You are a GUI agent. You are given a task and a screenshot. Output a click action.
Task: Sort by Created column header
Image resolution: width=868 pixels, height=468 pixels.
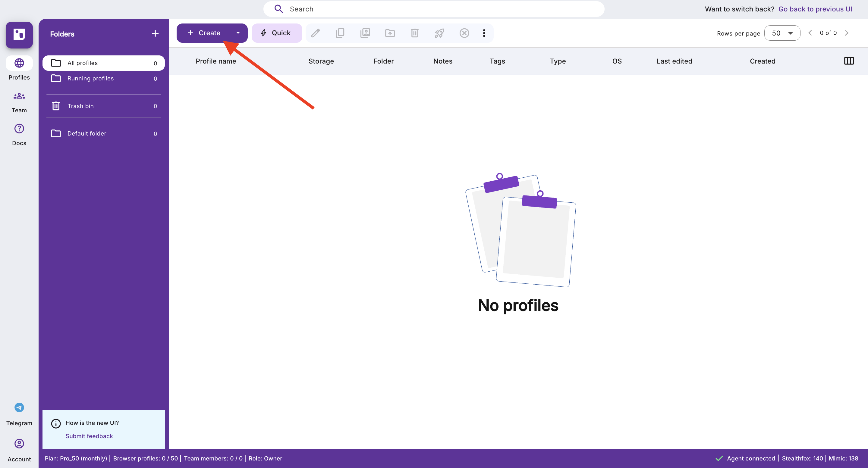(x=763, y=61)
